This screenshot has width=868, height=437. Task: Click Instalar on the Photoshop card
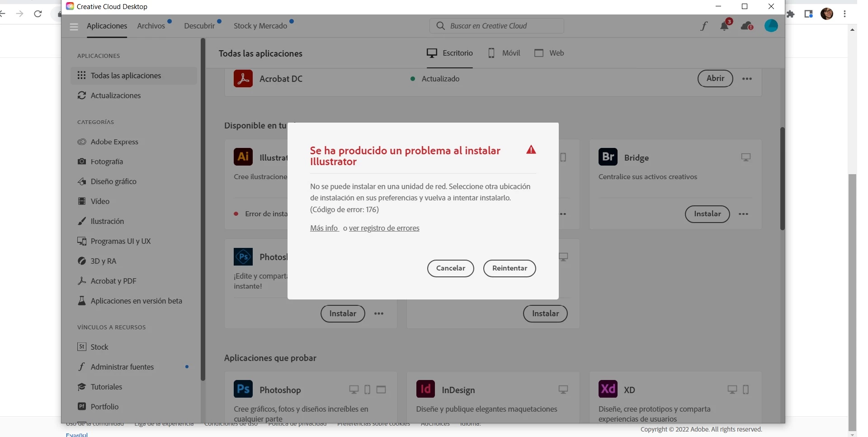pyautogui.click(x=343, y=313)
